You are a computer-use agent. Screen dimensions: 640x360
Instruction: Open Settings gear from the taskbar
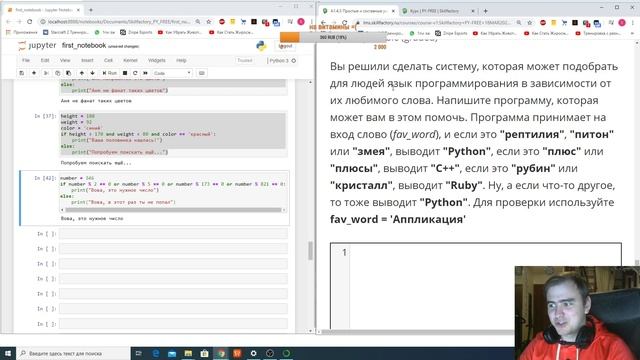(253, 353)
